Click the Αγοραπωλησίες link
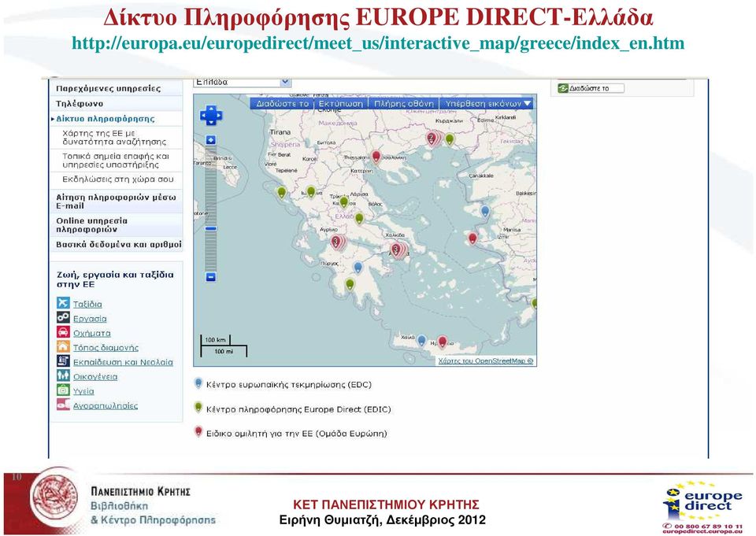756x536 pixels. [x=105, y=405]
